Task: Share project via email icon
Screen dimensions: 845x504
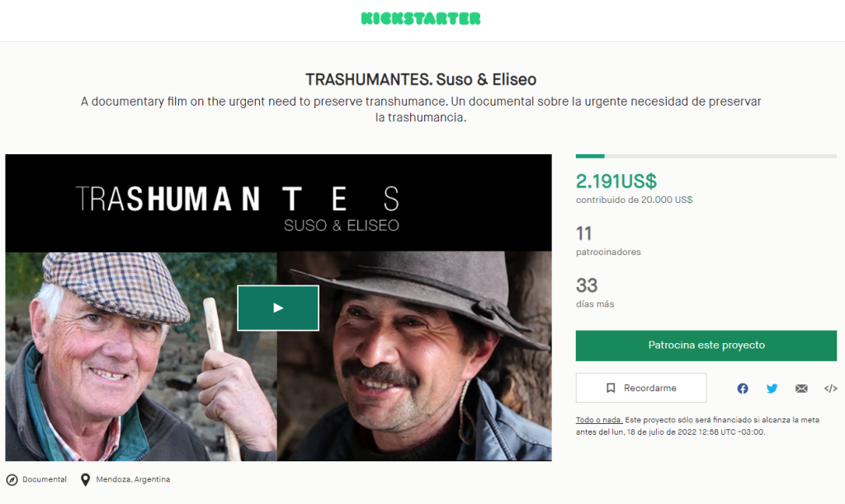Action: (x=801, y=389)
